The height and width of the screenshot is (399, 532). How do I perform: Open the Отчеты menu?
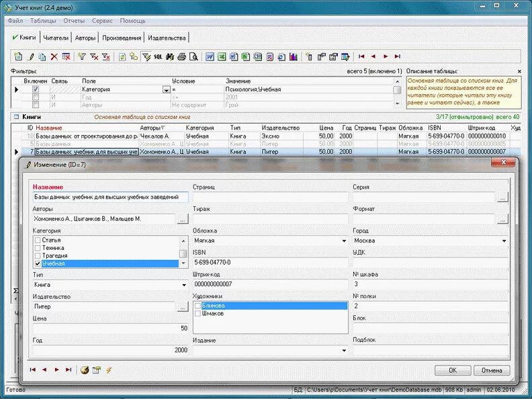74,21
